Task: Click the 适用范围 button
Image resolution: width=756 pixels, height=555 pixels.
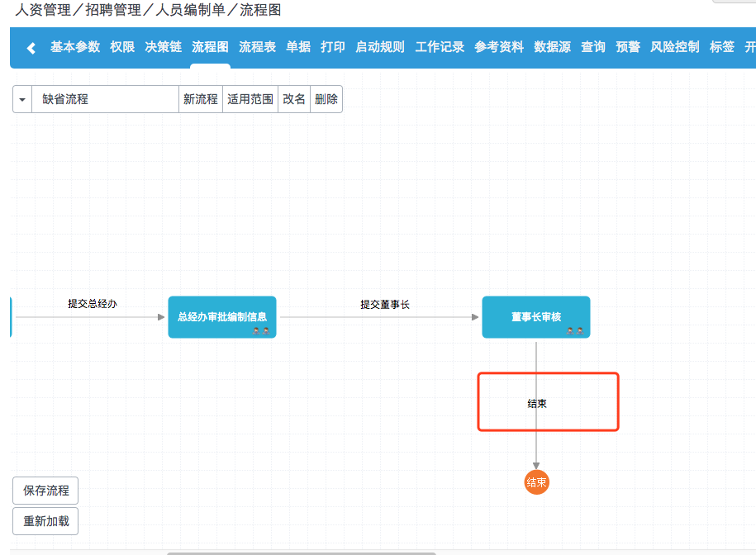Action: [250, 99]
